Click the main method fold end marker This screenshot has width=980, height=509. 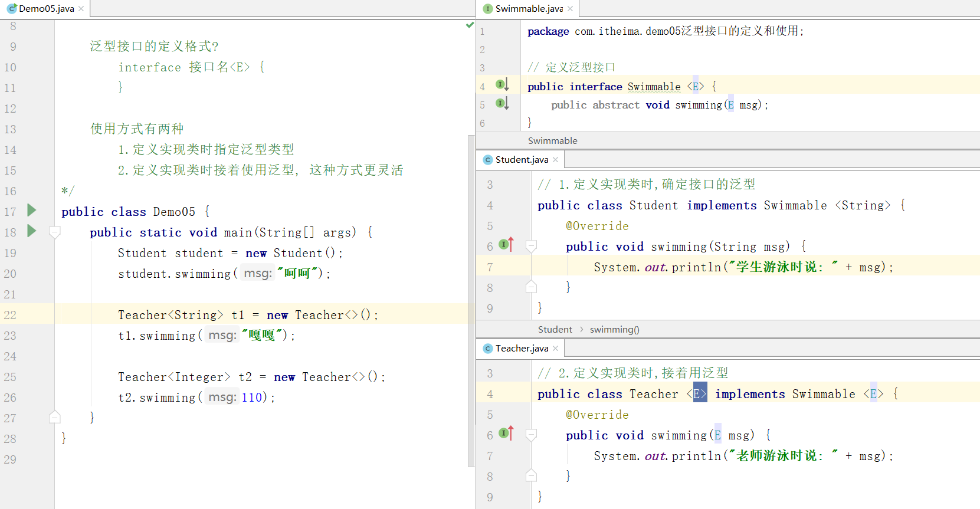(55, 417)
